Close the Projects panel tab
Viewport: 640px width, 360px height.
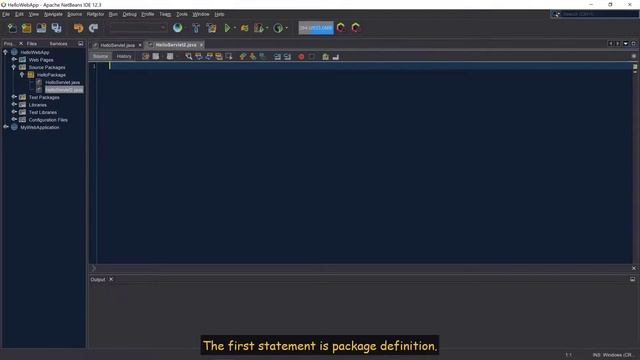tap(21, 44)
